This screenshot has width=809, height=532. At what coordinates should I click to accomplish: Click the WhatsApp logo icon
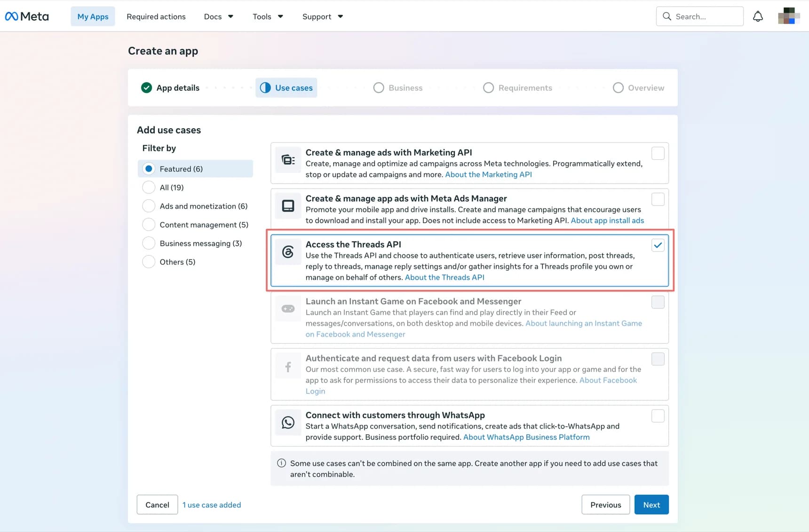point(288,422)
